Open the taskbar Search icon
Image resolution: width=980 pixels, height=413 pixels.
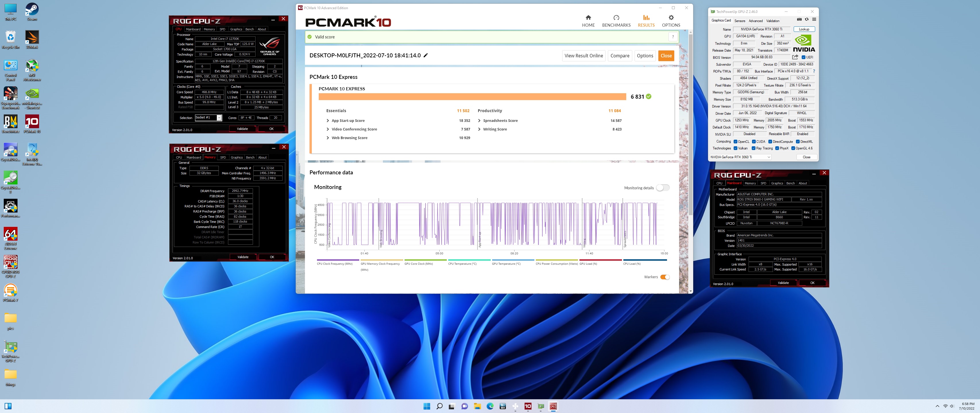point(439,406)
